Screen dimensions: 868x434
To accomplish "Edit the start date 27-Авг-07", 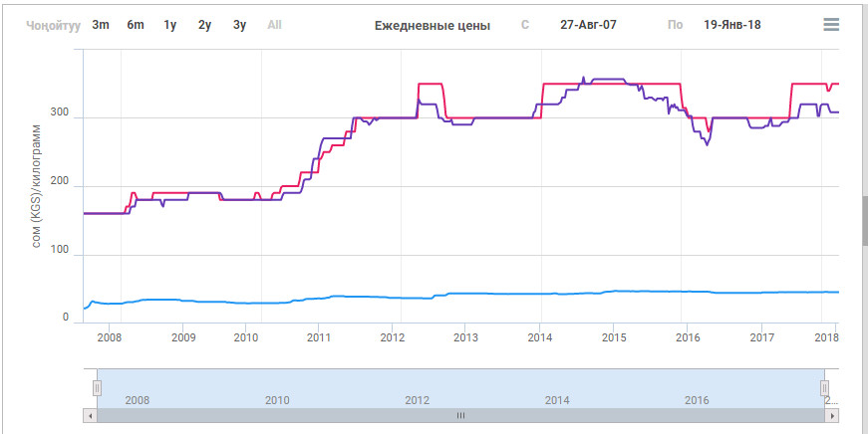I will pyautogui.click(x=588, y=25).
